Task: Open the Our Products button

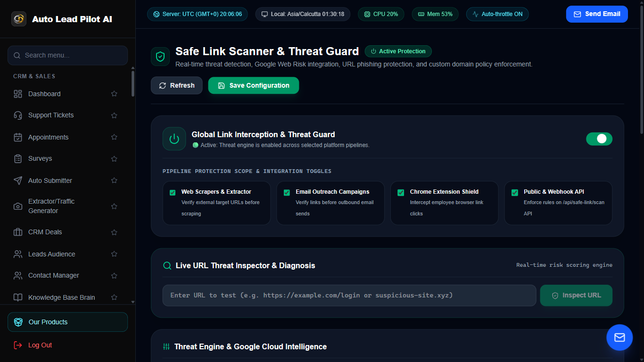Action: click(x=67, y=322)
